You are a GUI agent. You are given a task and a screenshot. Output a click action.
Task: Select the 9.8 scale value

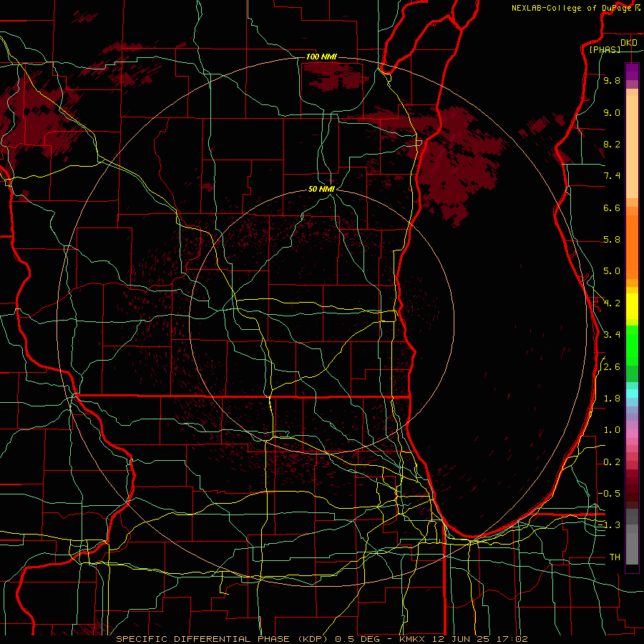point(612,80)
